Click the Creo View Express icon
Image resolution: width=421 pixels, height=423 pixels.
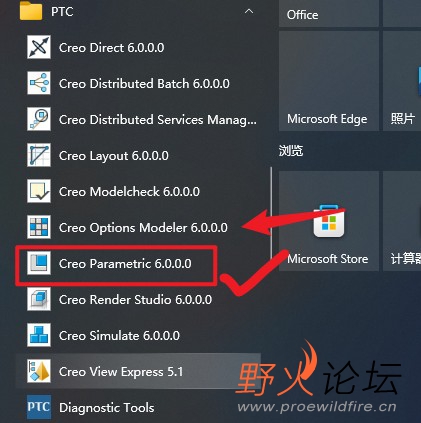pyautogui.click(x=39, y=371)
